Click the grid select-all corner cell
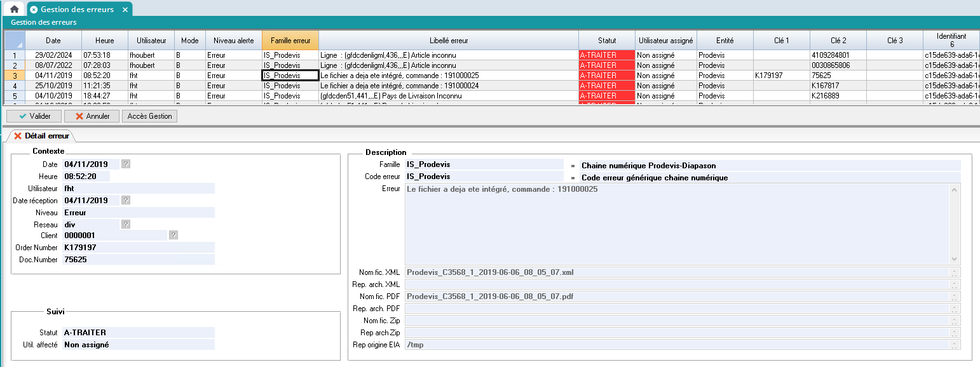This screenshot has height=367, width=980. pos(15,40)
